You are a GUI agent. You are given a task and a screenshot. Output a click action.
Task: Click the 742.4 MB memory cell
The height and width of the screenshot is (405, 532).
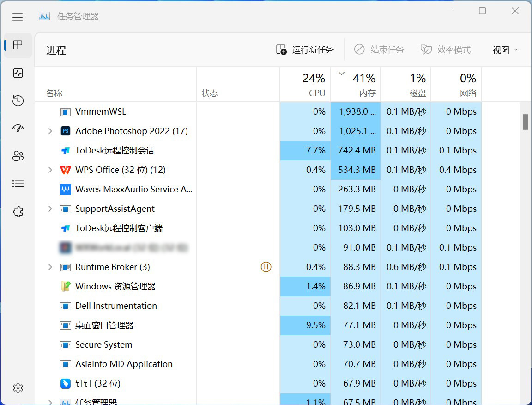click(x=356, y=151)
